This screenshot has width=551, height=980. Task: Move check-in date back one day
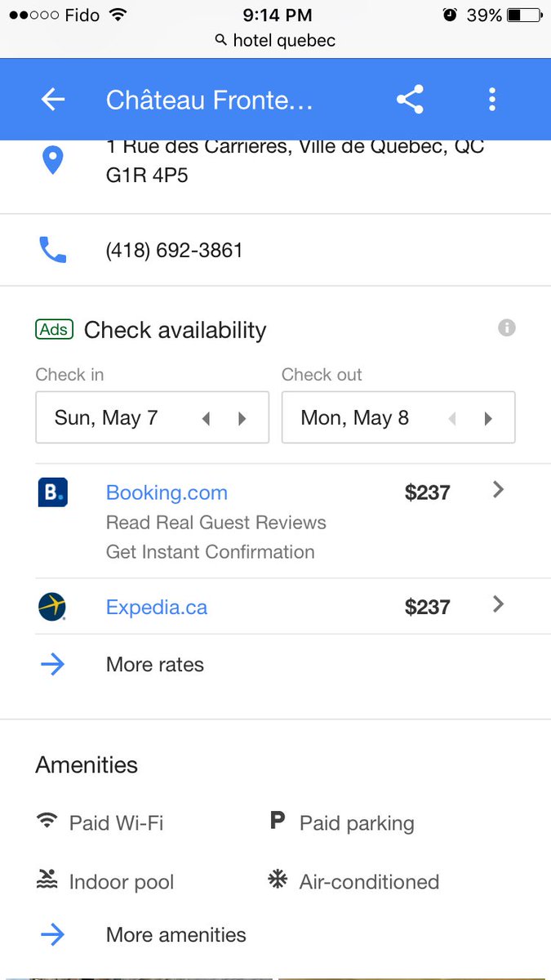(x=206, y=419)
